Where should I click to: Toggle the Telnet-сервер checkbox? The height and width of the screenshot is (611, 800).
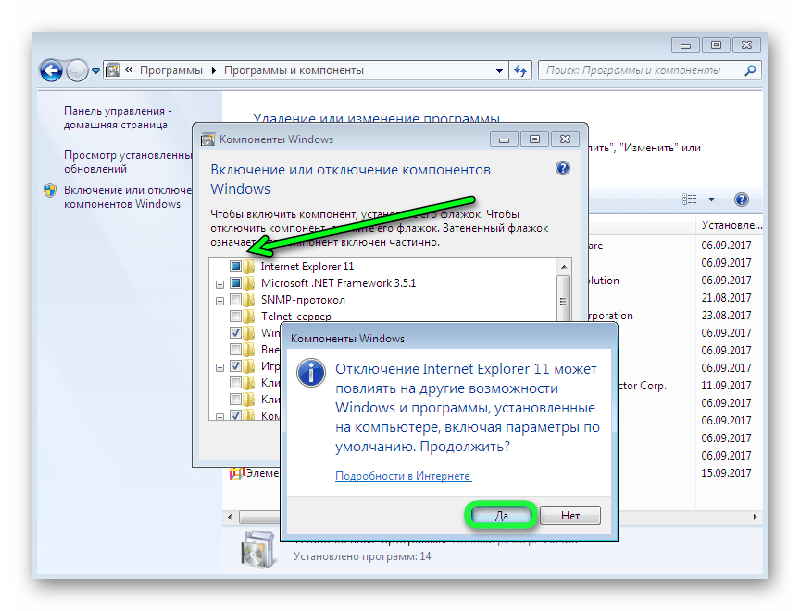pyautogui.click(x=236, y=316)
